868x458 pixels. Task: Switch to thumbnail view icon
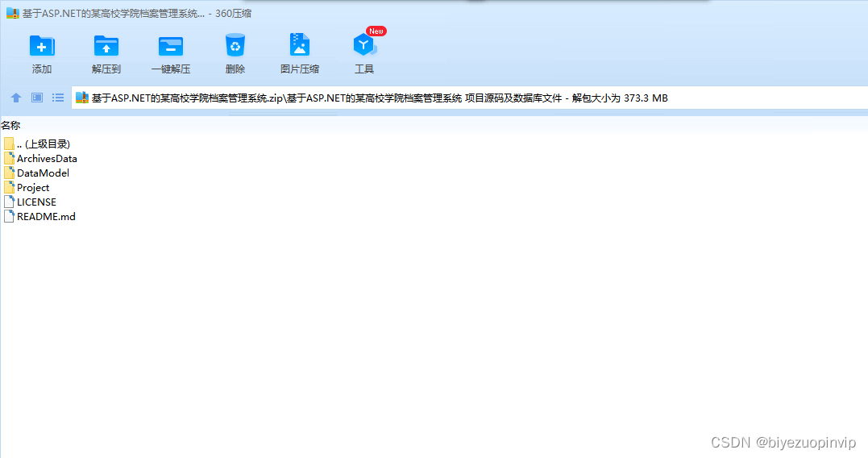click(x=37, y=98)
